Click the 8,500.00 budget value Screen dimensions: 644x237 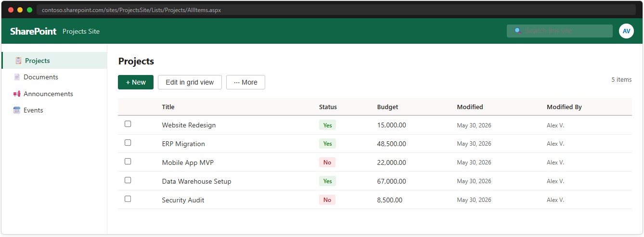tap(389, 200)
